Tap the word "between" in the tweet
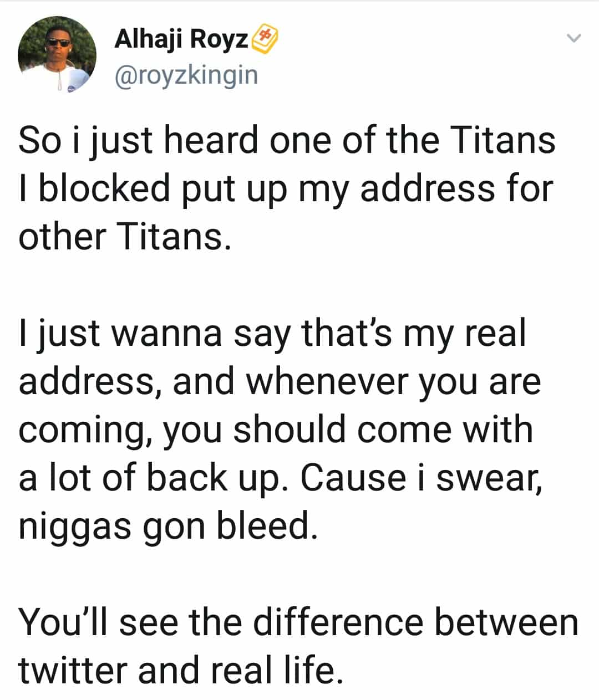 [x=506, y=622]
